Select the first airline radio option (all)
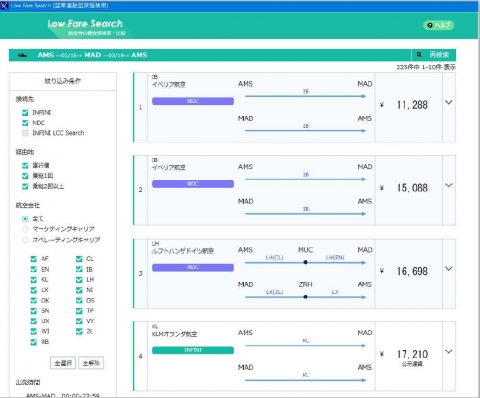Image resolution: width=480 pixels, height=398 pixels. tap(25, 219)
